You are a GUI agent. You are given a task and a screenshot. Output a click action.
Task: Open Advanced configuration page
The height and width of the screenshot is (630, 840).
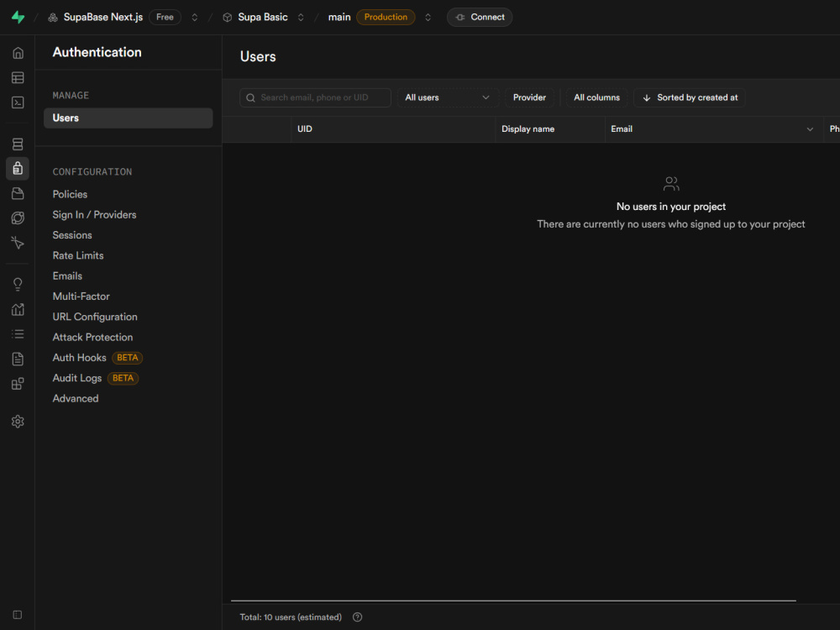click(x=76, y=398)
